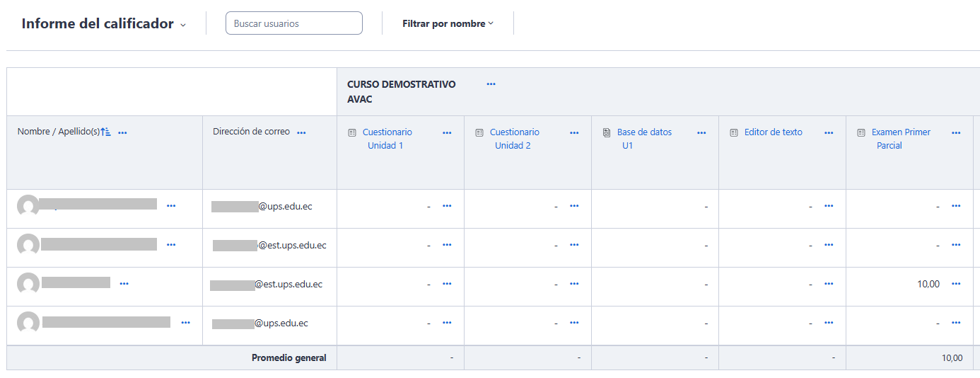Expand the Informe del calificador dropdown
The image size is (980, 378).
[x=183, y=25]
